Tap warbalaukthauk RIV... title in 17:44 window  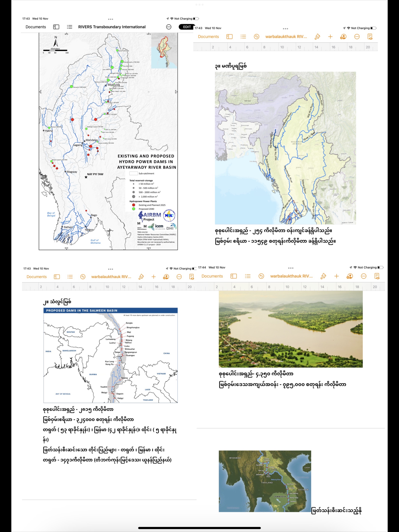[x=291, y=276]
